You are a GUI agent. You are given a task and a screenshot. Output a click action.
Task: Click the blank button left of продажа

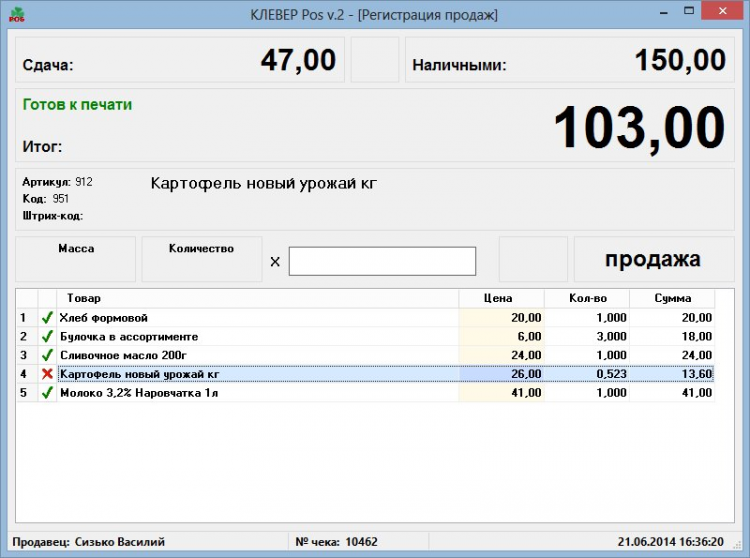click(533, 259)
